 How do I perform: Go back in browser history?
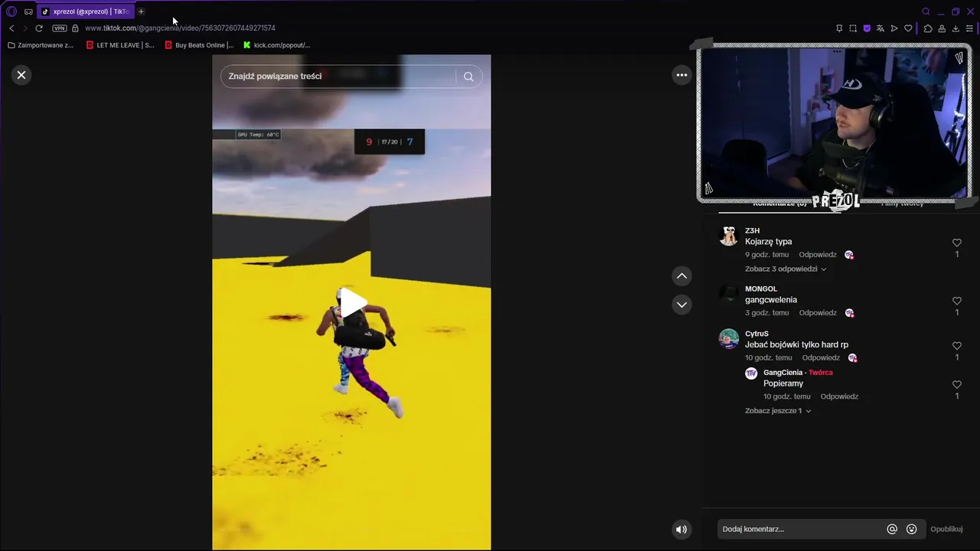tap(11, 28)
